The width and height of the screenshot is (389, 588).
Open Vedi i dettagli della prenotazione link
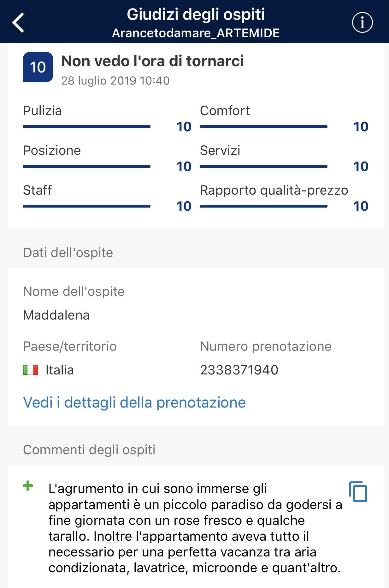134,403
